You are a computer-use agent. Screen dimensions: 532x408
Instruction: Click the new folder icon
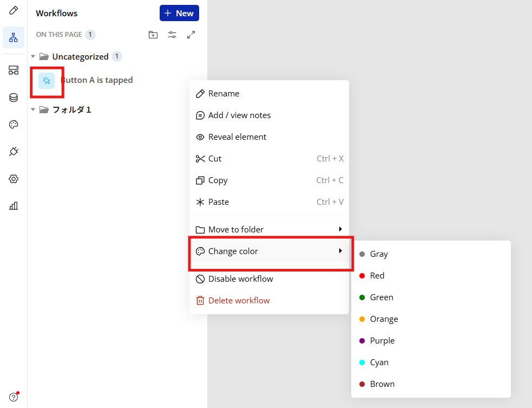click(x=153, y=35)
